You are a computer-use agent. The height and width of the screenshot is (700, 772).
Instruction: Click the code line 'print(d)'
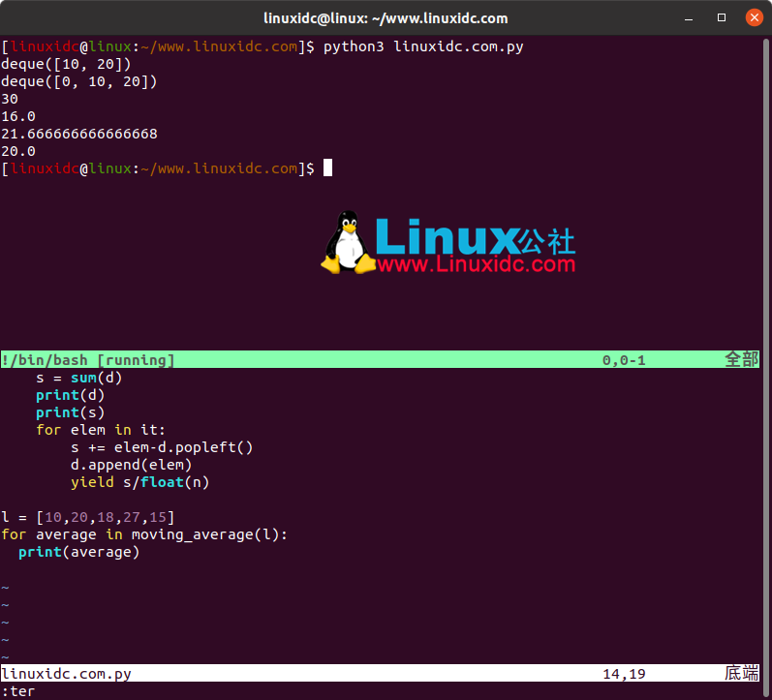pos(71,395)
